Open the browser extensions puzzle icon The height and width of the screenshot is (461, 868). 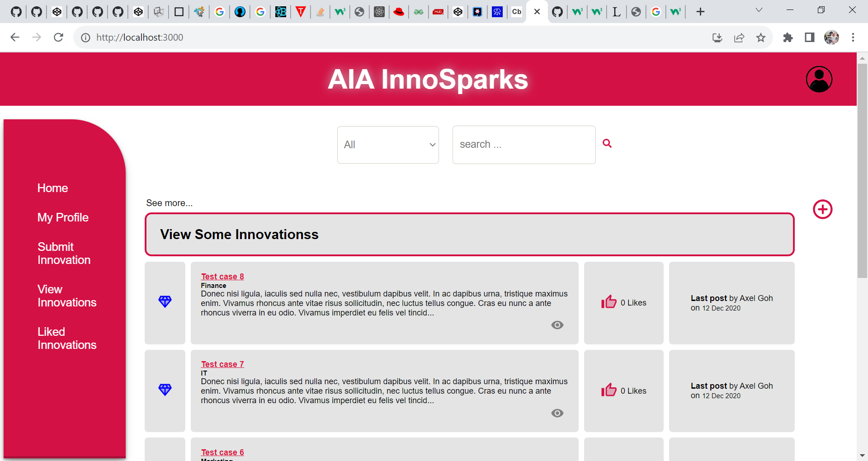pyautogui.click(x=788, y=38)
